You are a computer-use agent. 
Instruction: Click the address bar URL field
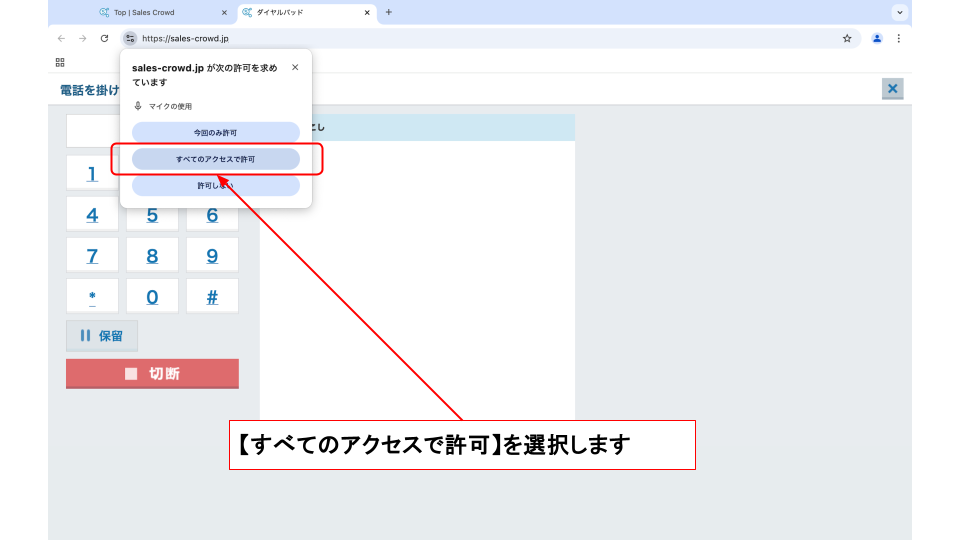[x=480, y=38]
